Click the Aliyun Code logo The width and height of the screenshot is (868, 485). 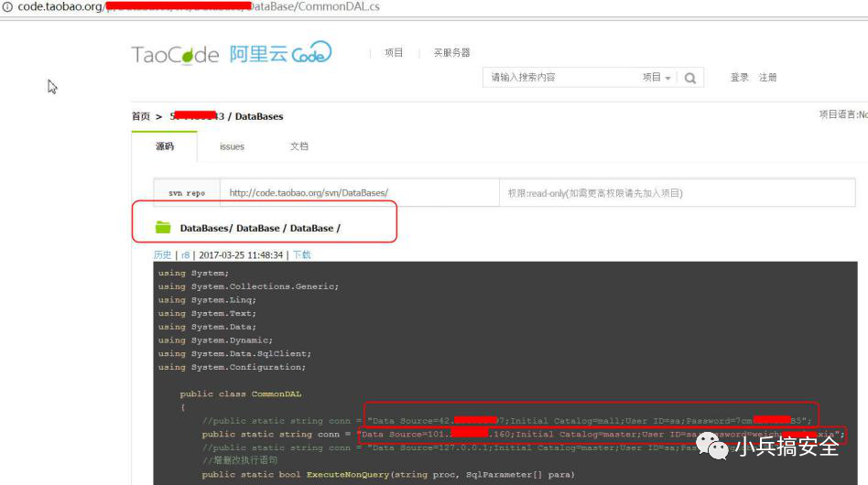coord(281,53)
